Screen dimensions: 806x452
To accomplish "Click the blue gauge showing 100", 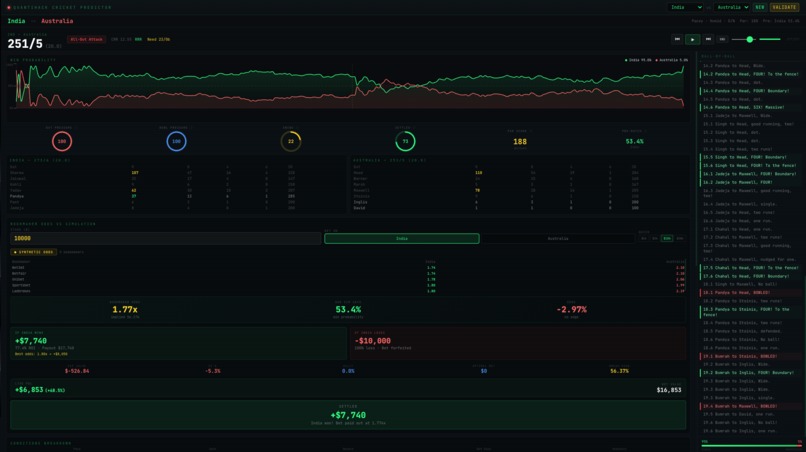I will (176, 141).
